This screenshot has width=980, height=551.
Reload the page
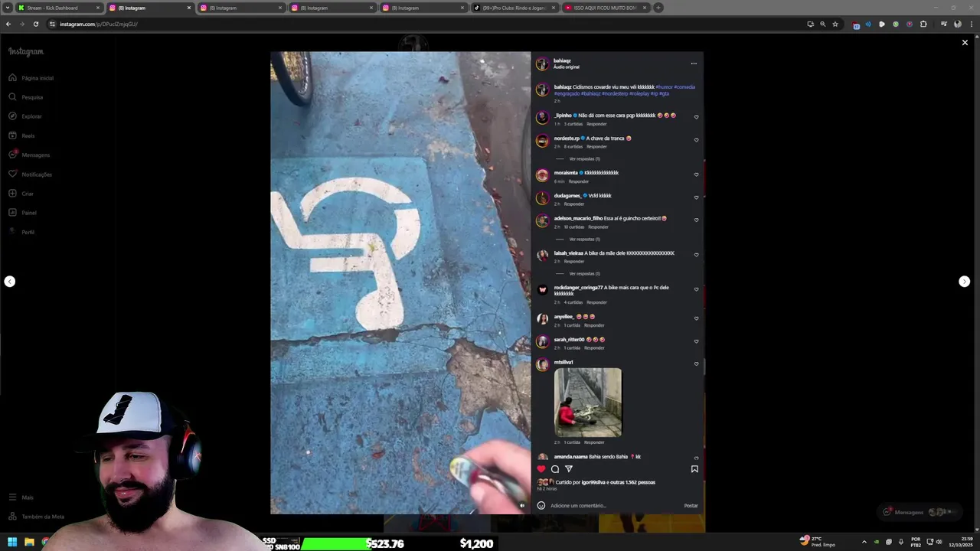point(35,24)
